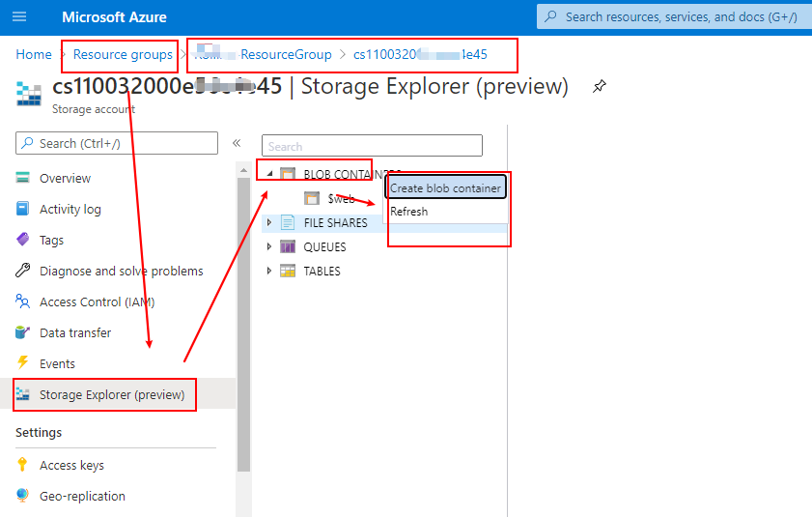This screenshot has height=517, width=812.
Task: Click the key icon for Access keys
Action: [x=22, y=465]
